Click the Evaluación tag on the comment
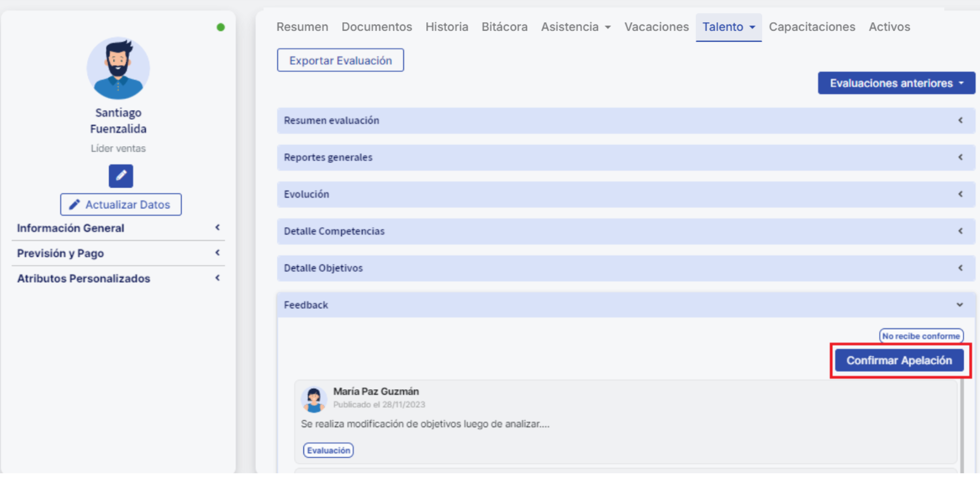 (x=328, y=450)
